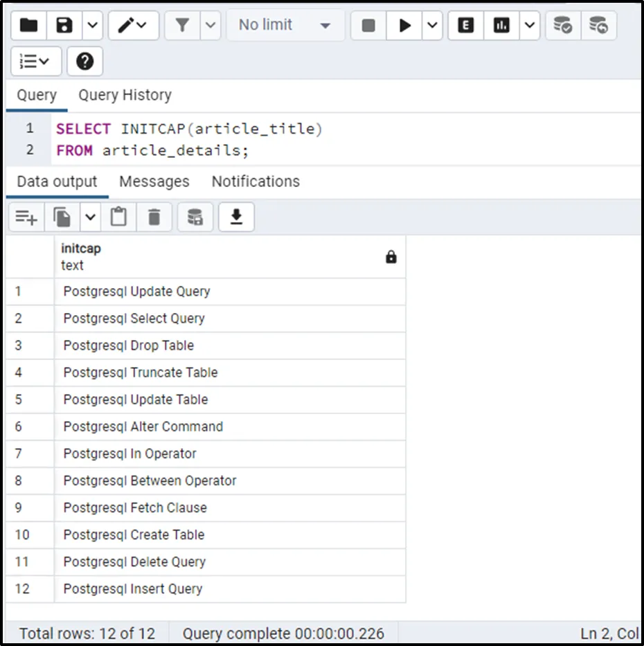
Task: Click the Commit database icon
Action: coord(562,26)
